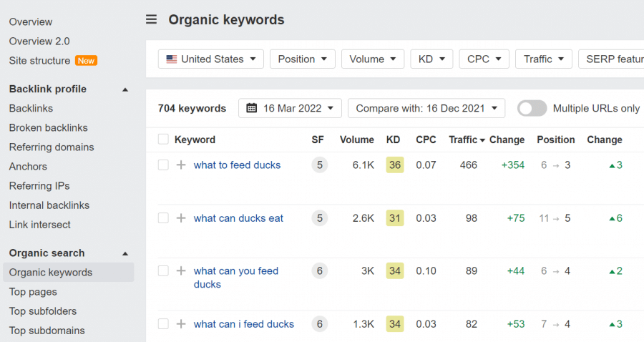Image resolution: width=644 pixels, height=342 pixels.
Task: Collapse the Backlink profile section
Action: [x=125, y=89]
